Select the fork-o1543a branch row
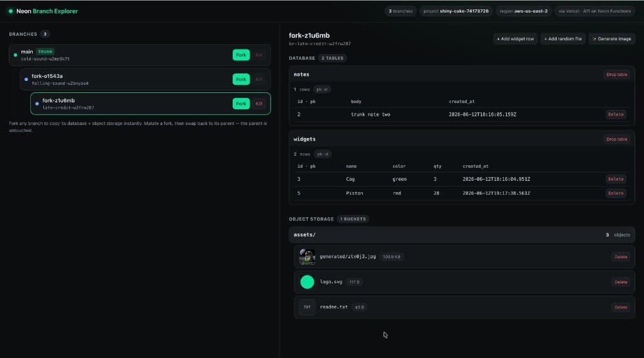This screenshot has height=358, width=644. pyautogui.click(x=145, y=79)
